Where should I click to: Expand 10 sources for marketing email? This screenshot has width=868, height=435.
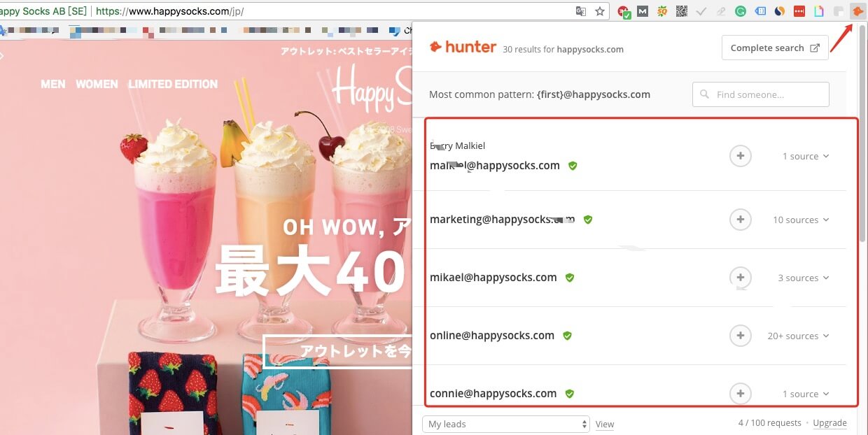pyautogui.click(x=801, y=220)
